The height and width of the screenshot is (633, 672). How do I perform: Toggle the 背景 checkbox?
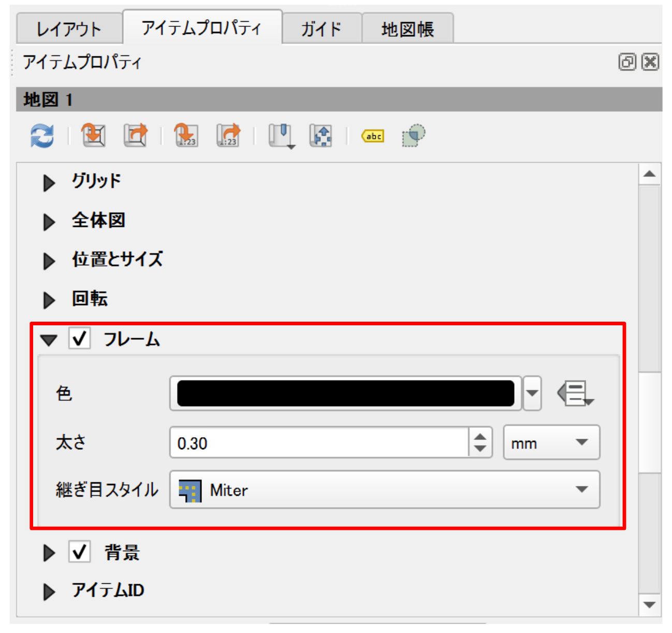coord(80,552)
